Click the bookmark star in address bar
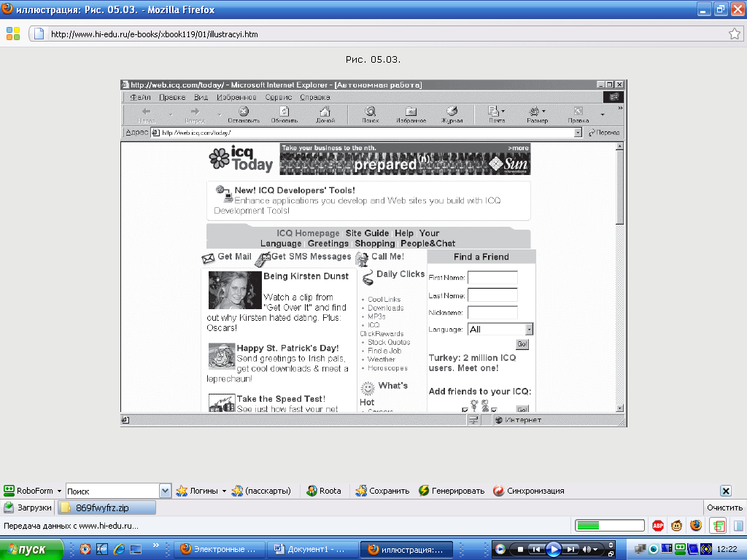Image resolution: width=747 pixels, height=560 pixels. 734,34
